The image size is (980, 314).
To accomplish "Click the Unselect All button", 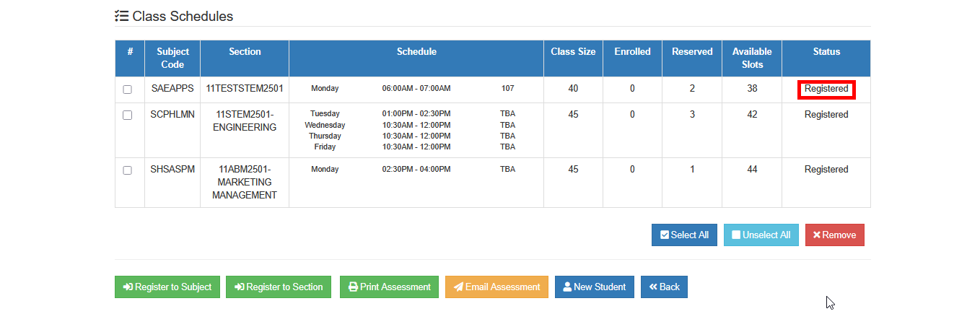I will 761,235.
